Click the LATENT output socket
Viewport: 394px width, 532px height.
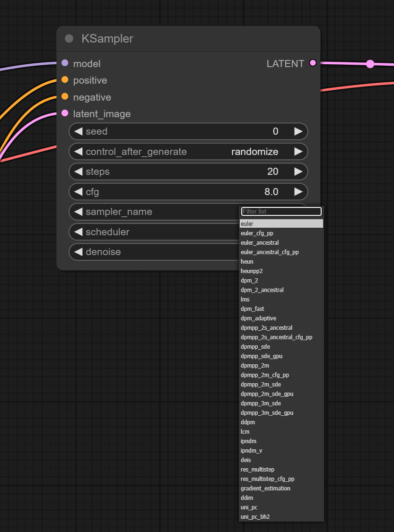point(312,63)
